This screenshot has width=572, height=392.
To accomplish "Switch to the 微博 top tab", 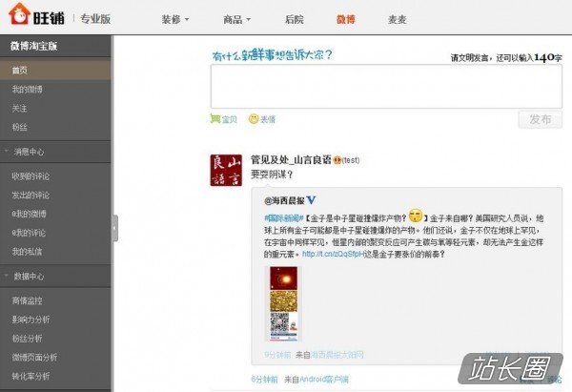I will pos(345,19).
